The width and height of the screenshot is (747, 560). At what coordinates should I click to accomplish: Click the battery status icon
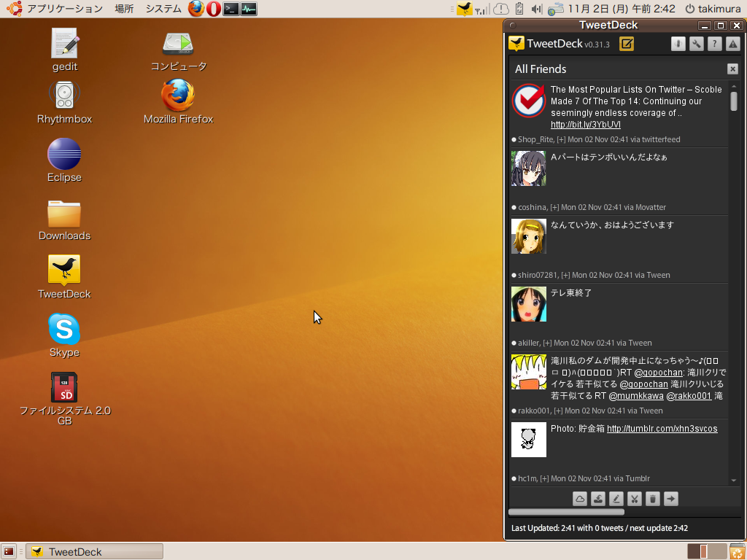(x=519, y=9)
